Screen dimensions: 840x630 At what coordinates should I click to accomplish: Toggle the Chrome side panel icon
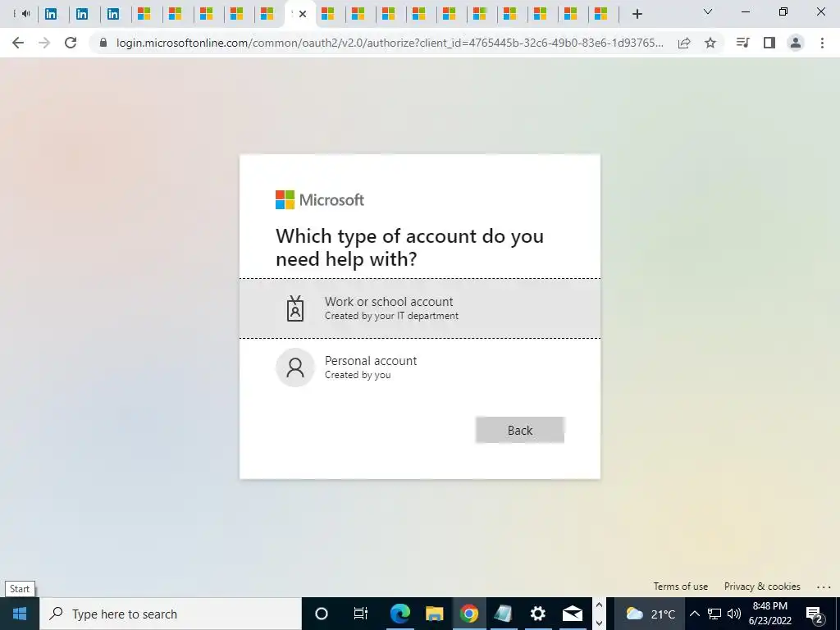click(769, 43)
